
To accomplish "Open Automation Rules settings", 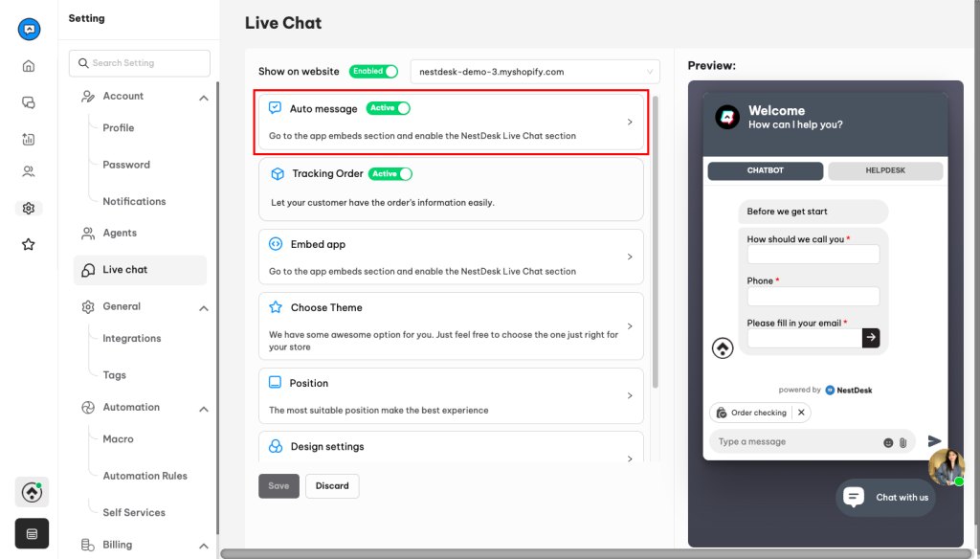I will click(145, 476).
